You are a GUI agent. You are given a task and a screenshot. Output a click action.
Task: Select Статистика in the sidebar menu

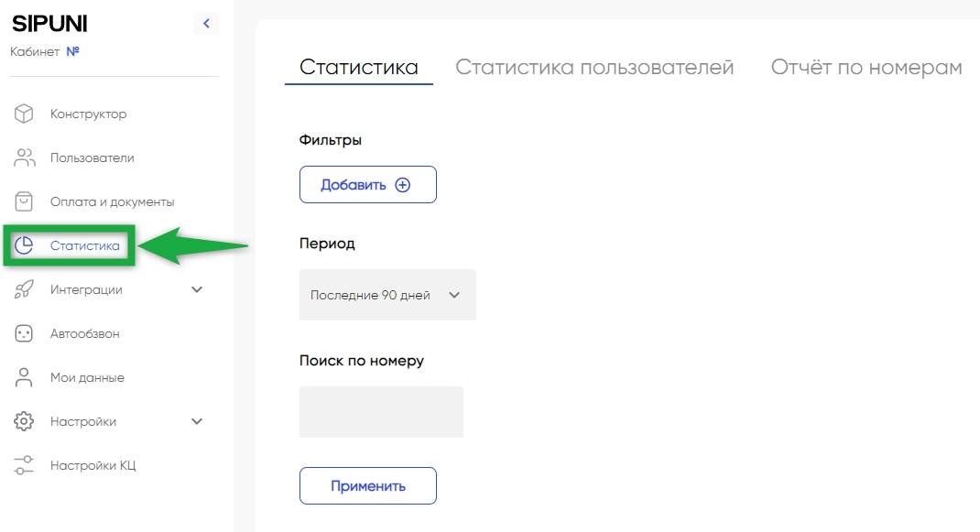pos(84,245)
